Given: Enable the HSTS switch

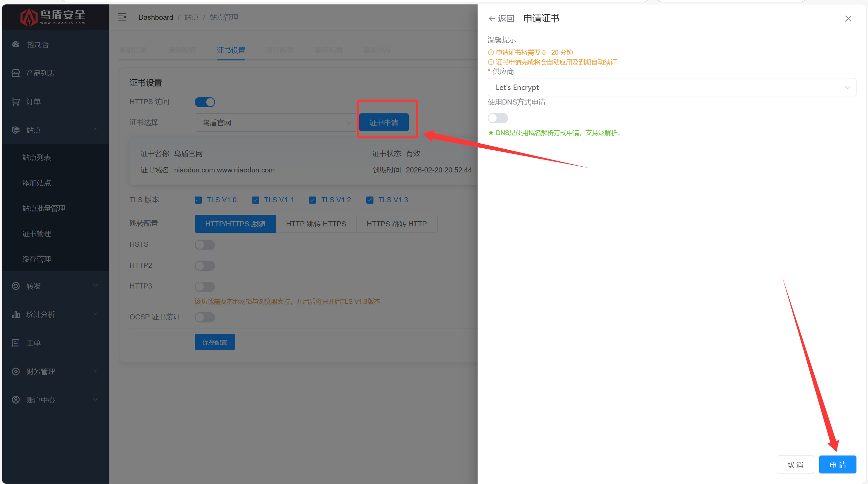Looking at the screenshot, I should coord(205,245).
